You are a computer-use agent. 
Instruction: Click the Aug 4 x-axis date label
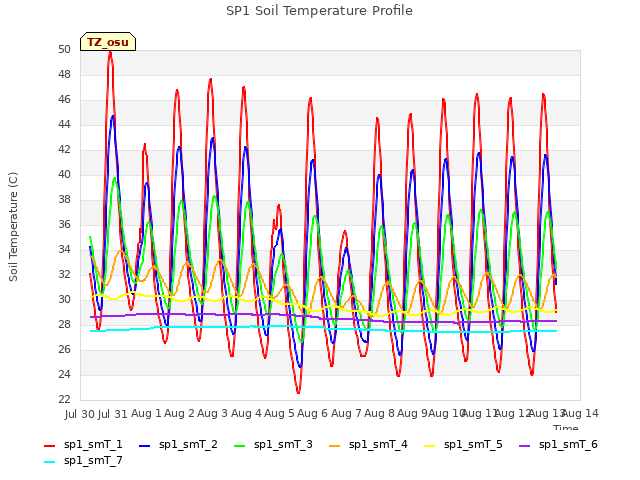[x=246, y=413]
